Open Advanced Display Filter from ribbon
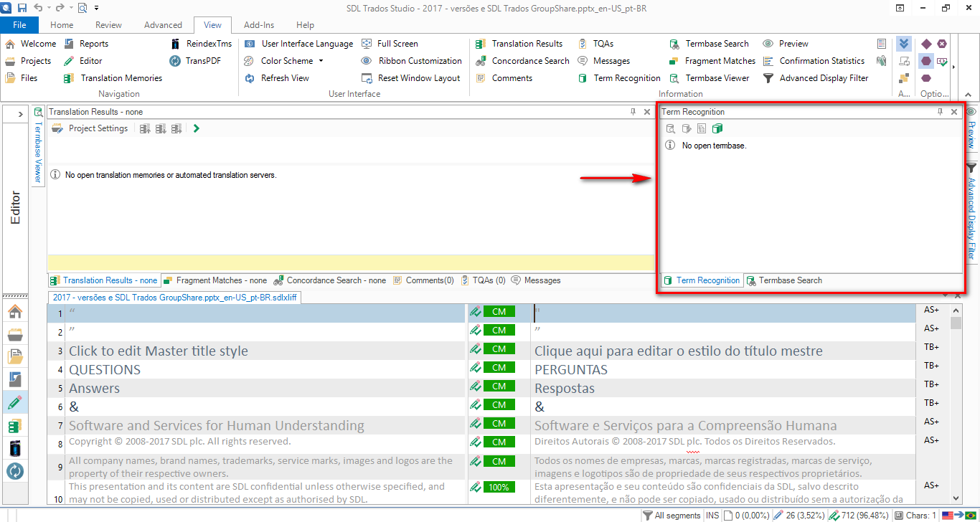980x522 pixels. [x=816, y=78]
